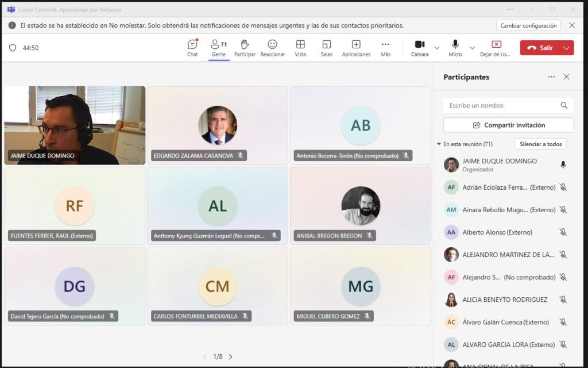Click RF avatar of FUENTES FERRER, RAUL
The width and height of the screenshot is (588, 368).
click(x=74, y=206)
